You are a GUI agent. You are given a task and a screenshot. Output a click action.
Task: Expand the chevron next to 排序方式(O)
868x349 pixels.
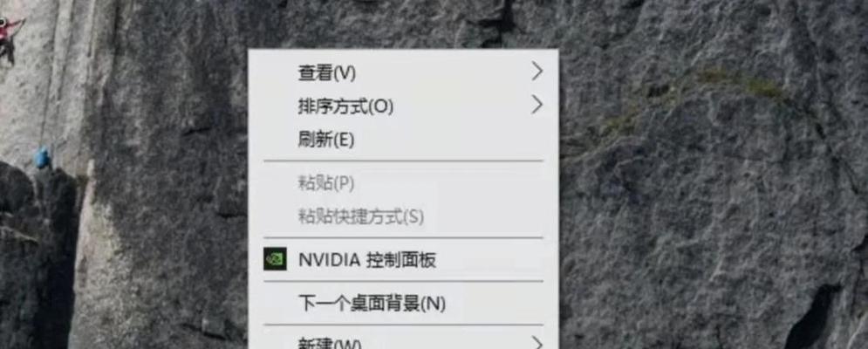point(537,105)
